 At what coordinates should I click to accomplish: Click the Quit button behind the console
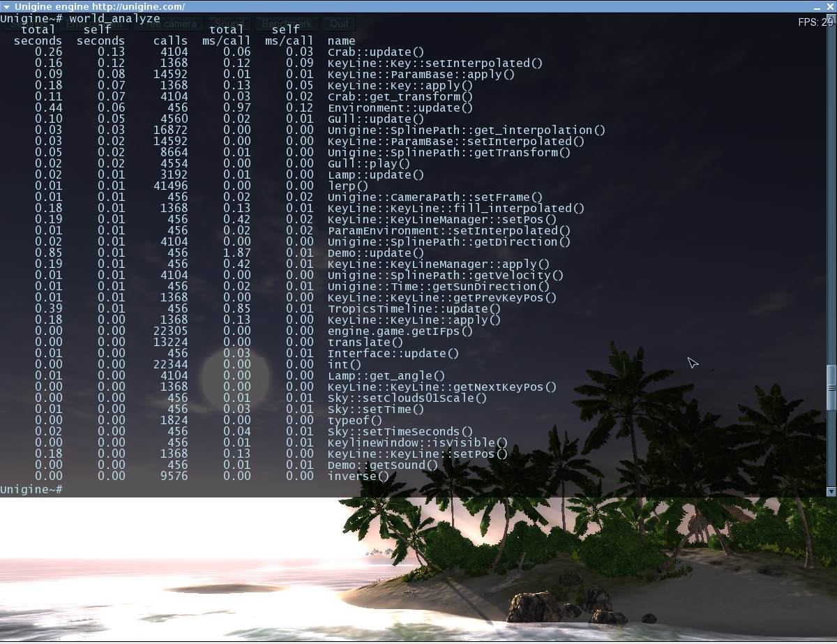click(340, 24)
